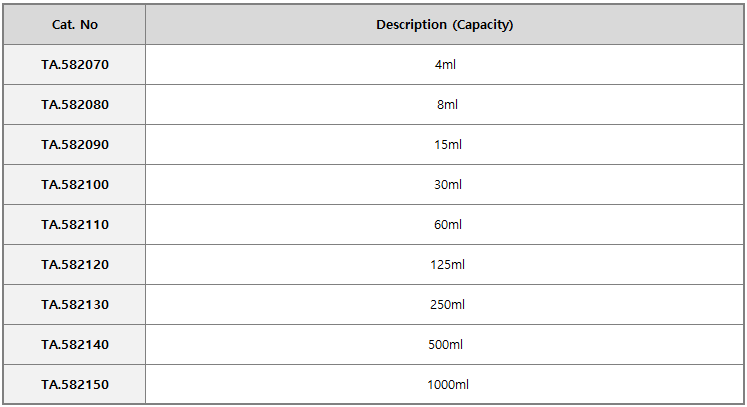Select catalog number TA.582130
This screenshot has height=407, width=747.
point(75,305)
